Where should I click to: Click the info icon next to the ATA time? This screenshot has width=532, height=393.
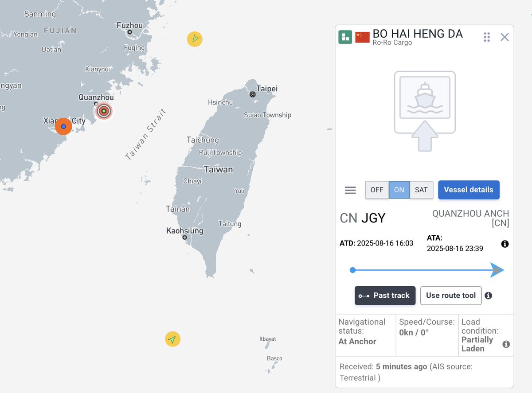click(505, 244)
